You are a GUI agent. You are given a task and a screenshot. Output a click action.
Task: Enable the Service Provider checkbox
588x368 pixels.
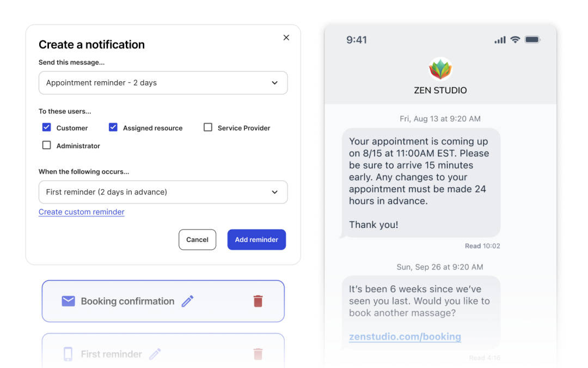click(x=207, y=127)
